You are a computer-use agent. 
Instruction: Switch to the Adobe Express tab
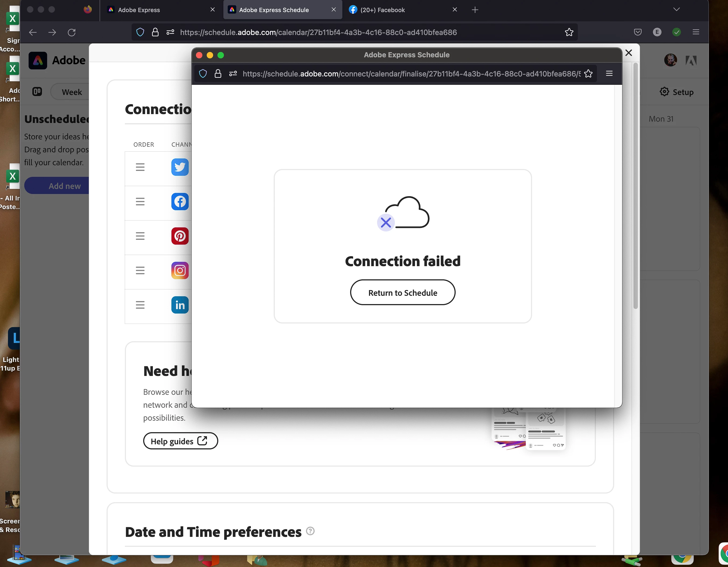139,10
